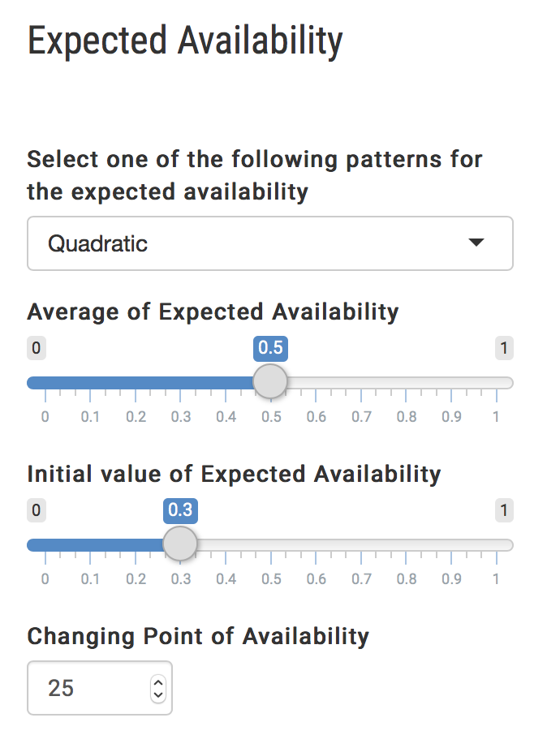Increment Changing Point with the up arrow
This screenshot has height=735, width=560.
[158, 682]
